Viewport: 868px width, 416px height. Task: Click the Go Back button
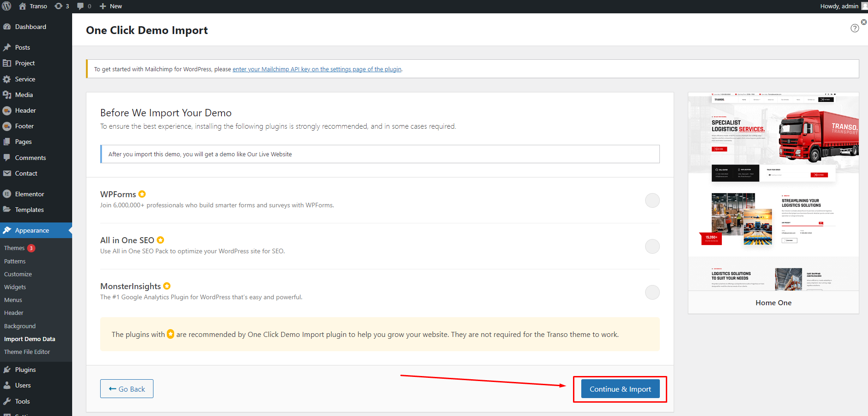click(x=127, y=389)
